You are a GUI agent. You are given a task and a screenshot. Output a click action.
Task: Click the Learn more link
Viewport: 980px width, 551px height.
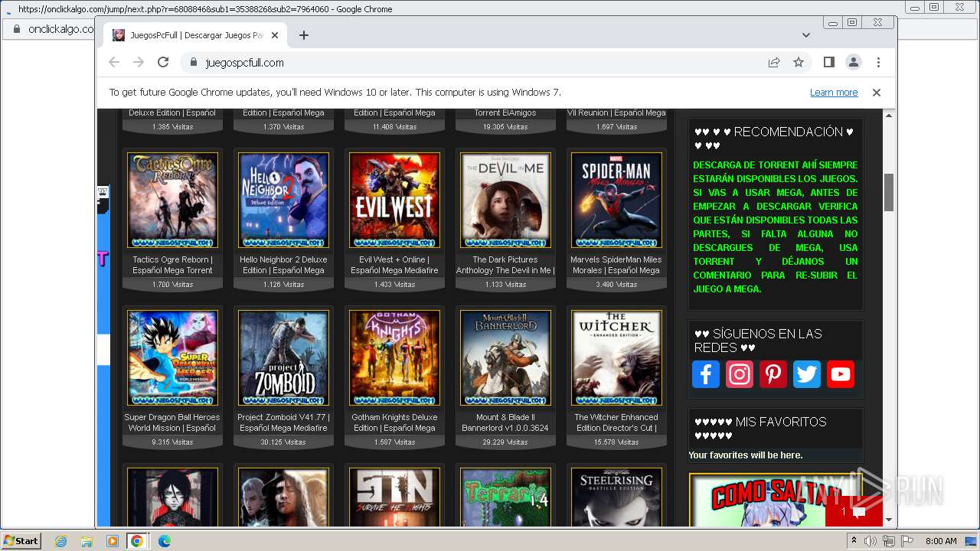(x=834, y=93)
